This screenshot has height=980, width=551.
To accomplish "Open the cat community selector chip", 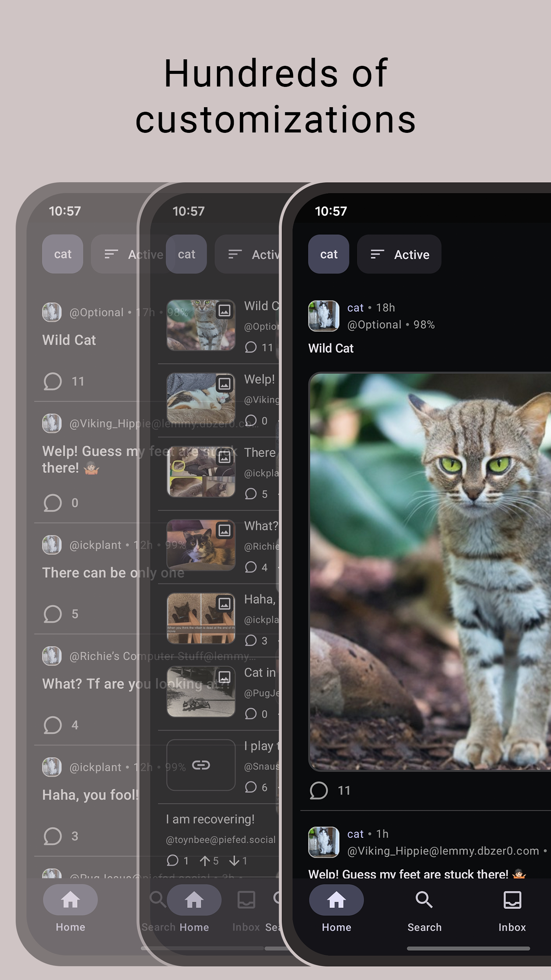I will [x=329, y=254].
